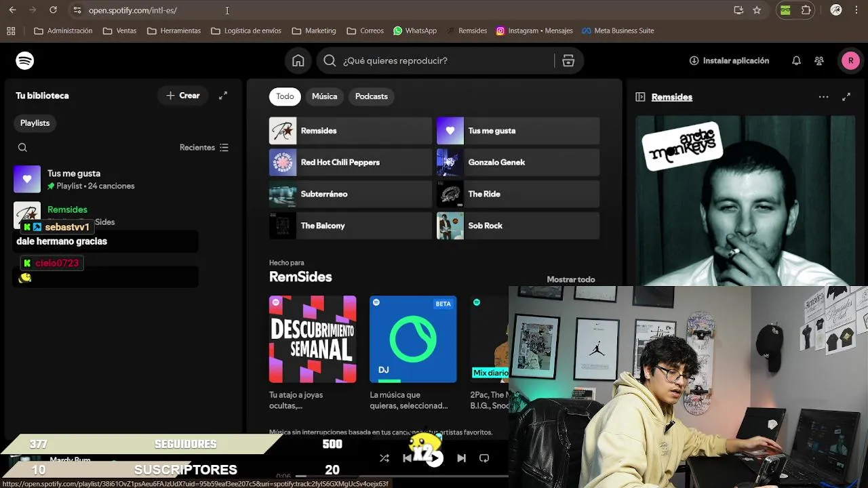Image resolution: width=868 pixels, height=488 pixels.
Task: Search in library magnifier icon
Action: (x=22, y=148)
